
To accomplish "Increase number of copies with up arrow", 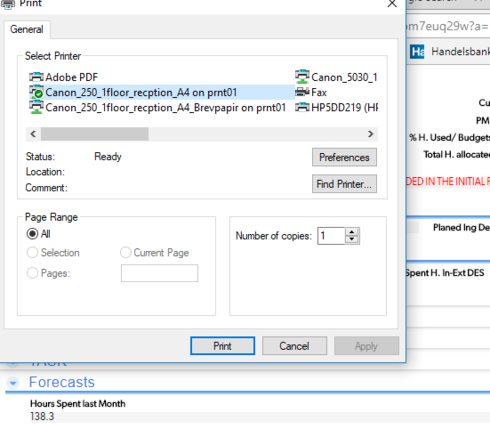I will pos(352,232).
